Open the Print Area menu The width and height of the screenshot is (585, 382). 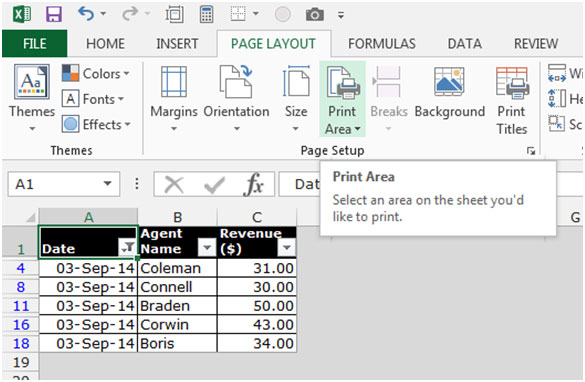342,99
